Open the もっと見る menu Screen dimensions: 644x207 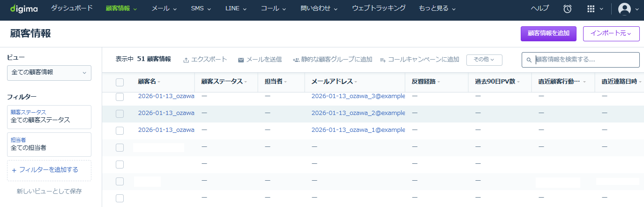pyautogui.click(x=437, y=8)
